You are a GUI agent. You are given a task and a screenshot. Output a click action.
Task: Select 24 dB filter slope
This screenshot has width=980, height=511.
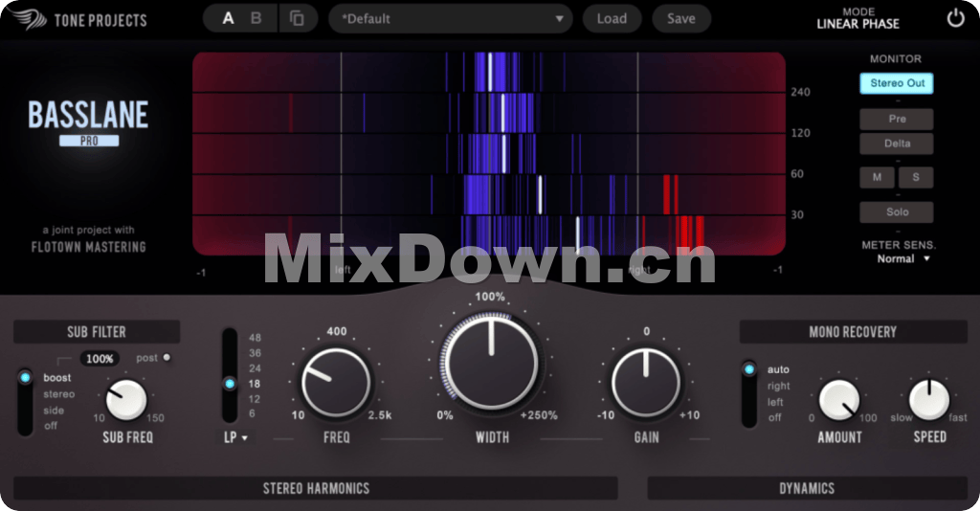[255, 368]
